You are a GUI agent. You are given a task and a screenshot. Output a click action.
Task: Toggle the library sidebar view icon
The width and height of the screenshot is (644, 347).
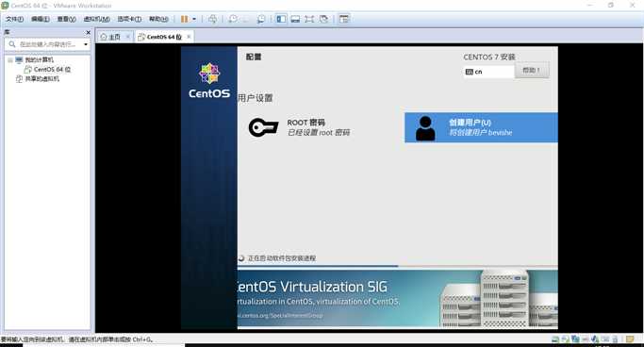(x=281, y=19)
